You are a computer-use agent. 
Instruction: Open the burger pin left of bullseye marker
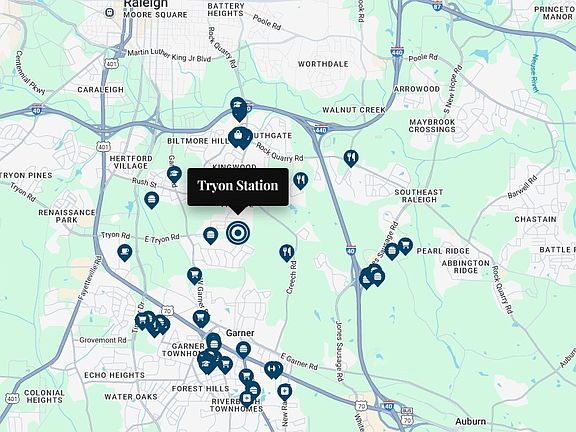coord(210,235)
